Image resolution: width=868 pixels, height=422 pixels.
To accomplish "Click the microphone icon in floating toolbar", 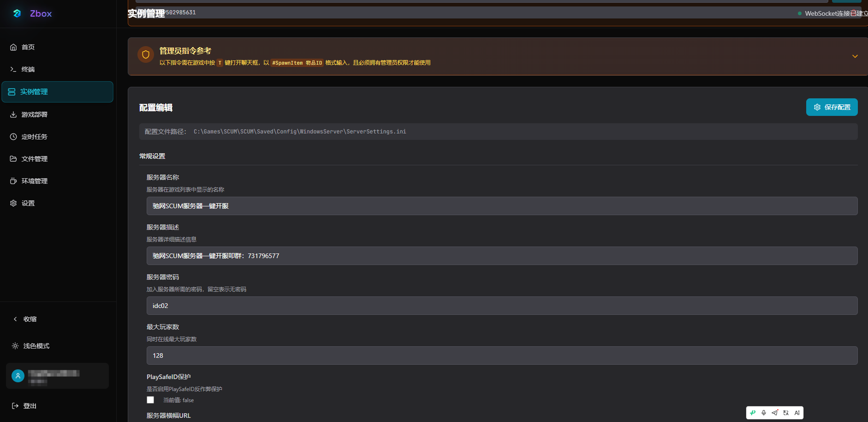I will point(764,413).
